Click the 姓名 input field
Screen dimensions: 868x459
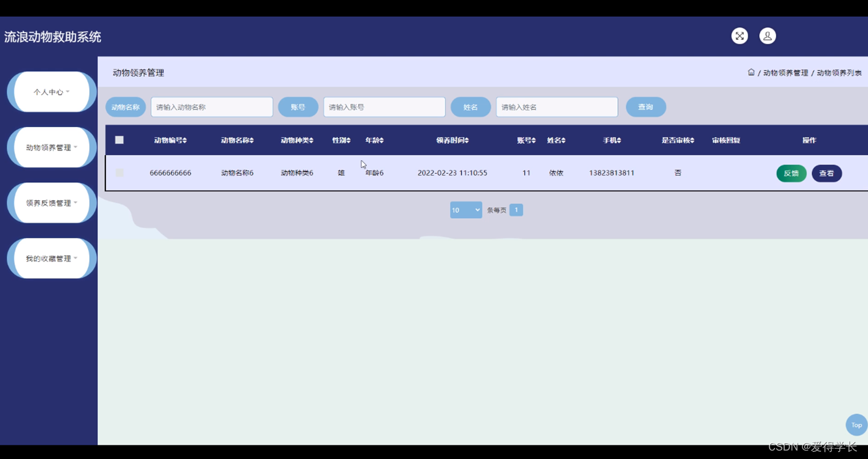coord(557,107)
